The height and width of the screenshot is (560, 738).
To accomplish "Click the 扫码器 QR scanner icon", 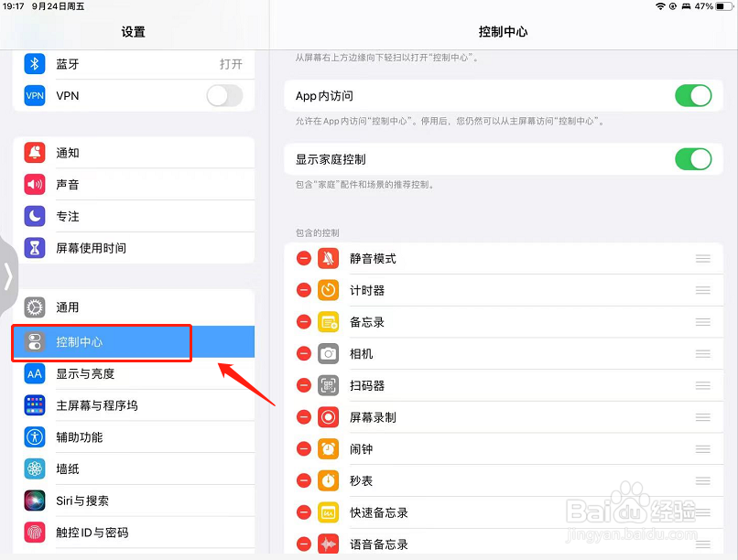I will [328, 385].
